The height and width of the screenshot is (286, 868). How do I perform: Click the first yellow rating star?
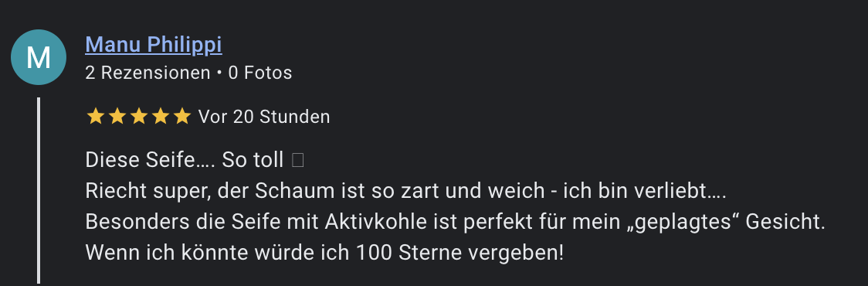point(95,117)
